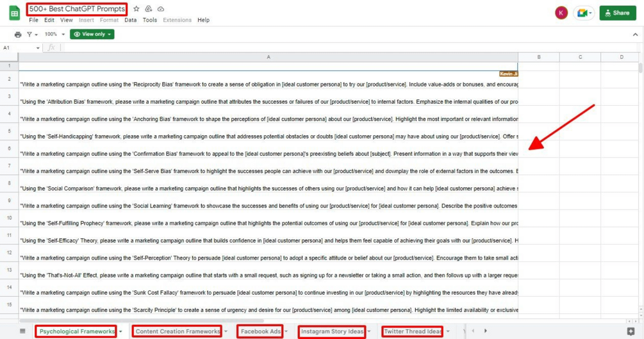Select cell A6 with Confirmation Bias prompt

click(268, 154)
